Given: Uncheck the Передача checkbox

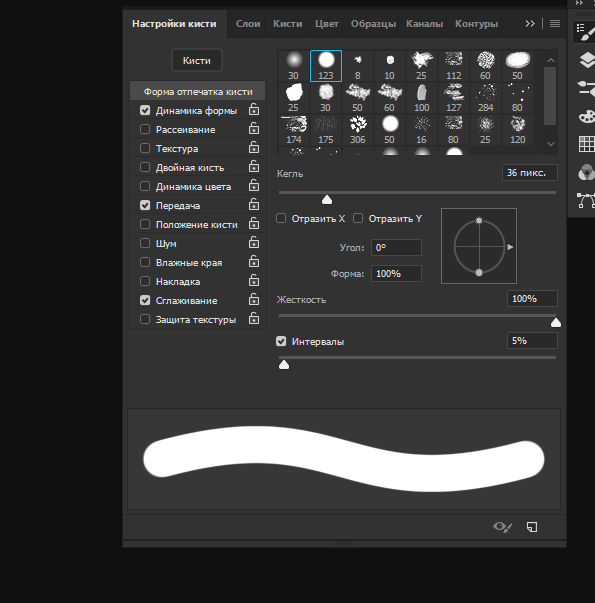Looking at the screenshot, I should coord(145,205).
